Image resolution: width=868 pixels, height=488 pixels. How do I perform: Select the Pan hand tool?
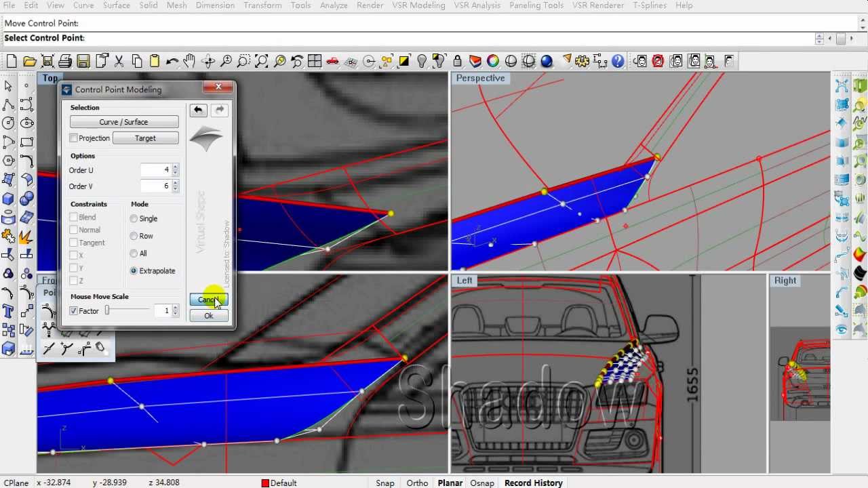pyautogui.click(x=189, y=62)
